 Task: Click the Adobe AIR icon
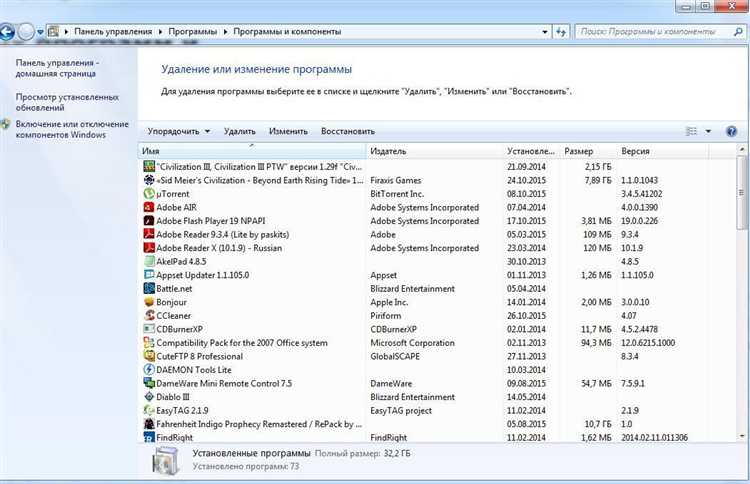[x=149, y=207]
